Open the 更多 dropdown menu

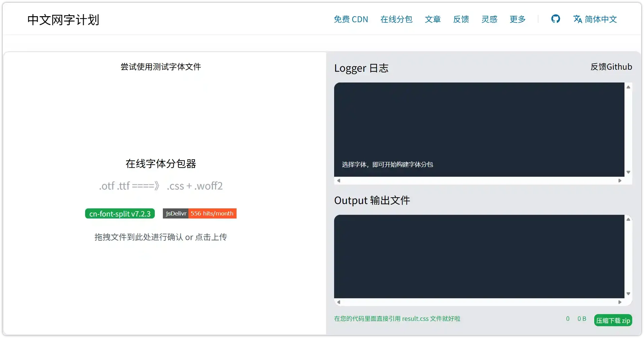point(517,19)
